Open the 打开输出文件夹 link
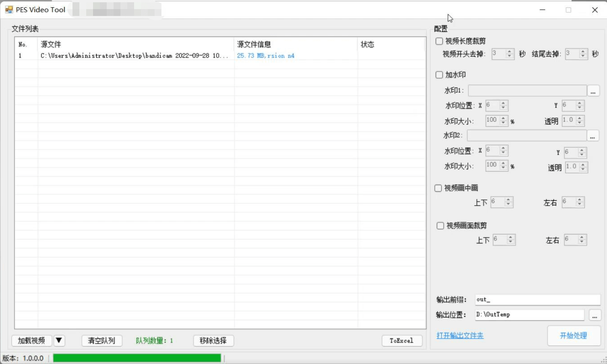This screenshot has width=607, height=364. pyautogui.click(x=460, y=336)
